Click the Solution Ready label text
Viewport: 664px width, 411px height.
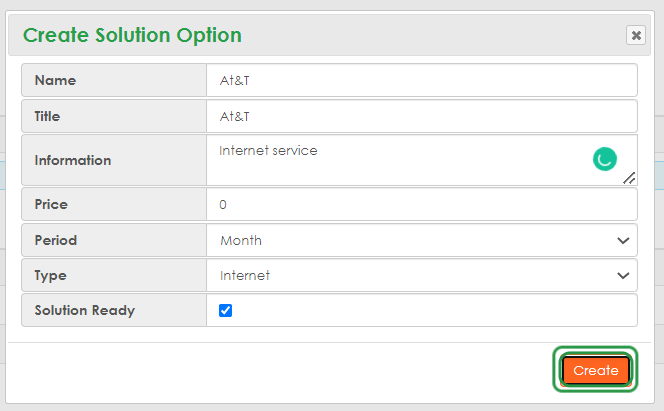click(x=84, y=310)
